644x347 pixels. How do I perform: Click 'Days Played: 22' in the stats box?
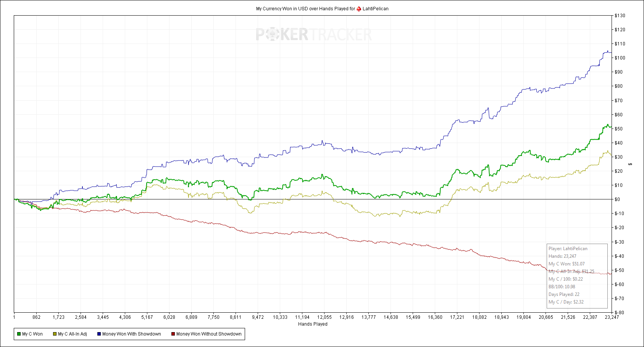coord(564,294)
